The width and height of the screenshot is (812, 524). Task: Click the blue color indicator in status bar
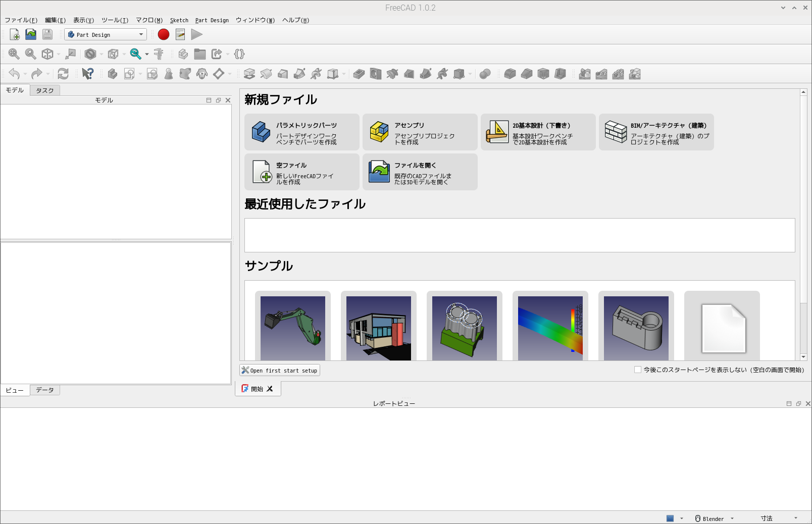point(670,518)
